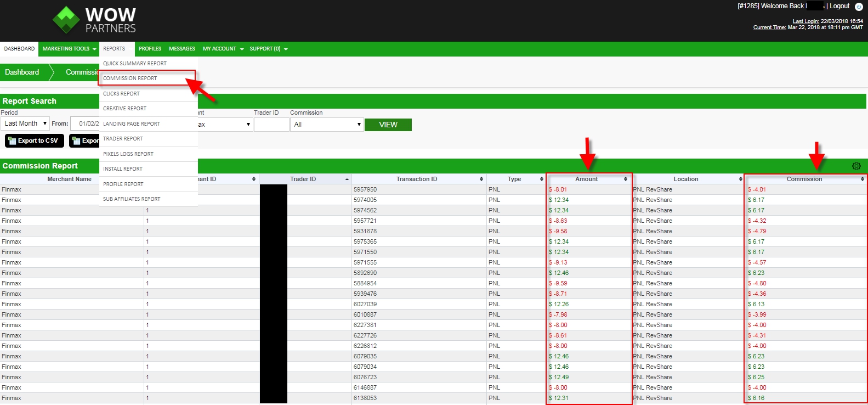
Task: Click the Transaction ID sort arrows
Action: 481,179
